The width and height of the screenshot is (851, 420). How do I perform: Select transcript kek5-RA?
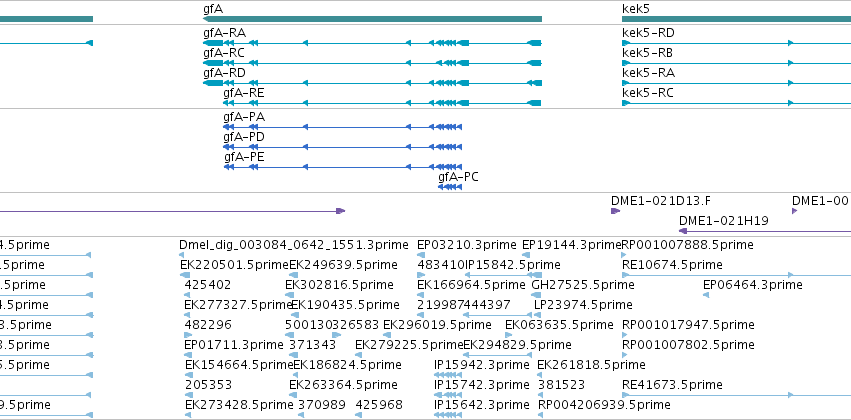(648, 73)
